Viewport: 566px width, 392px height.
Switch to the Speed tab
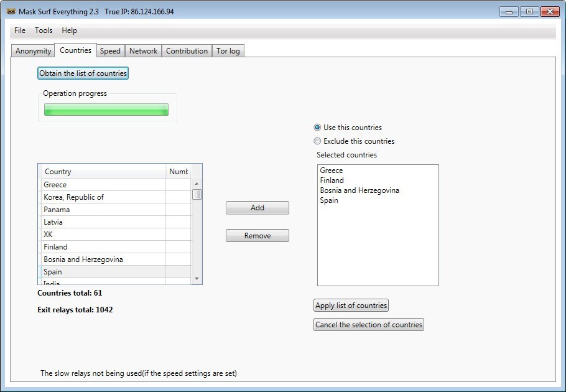[x=110, y=51]
